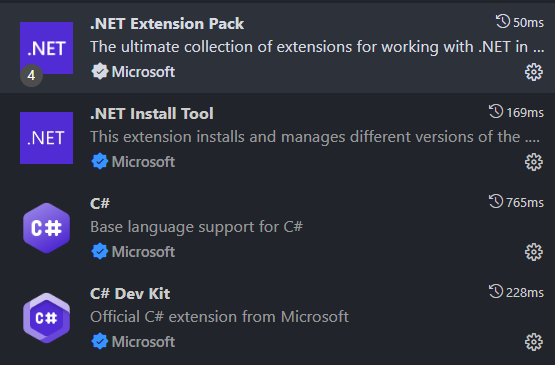Click the 169ms activation time clock icon
555x365 pixels.
[496, 112]
